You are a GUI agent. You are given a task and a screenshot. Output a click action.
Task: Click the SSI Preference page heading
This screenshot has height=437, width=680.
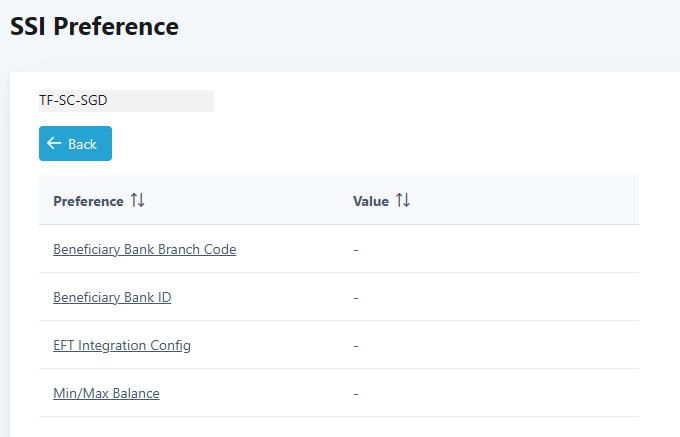click(94, 27)
